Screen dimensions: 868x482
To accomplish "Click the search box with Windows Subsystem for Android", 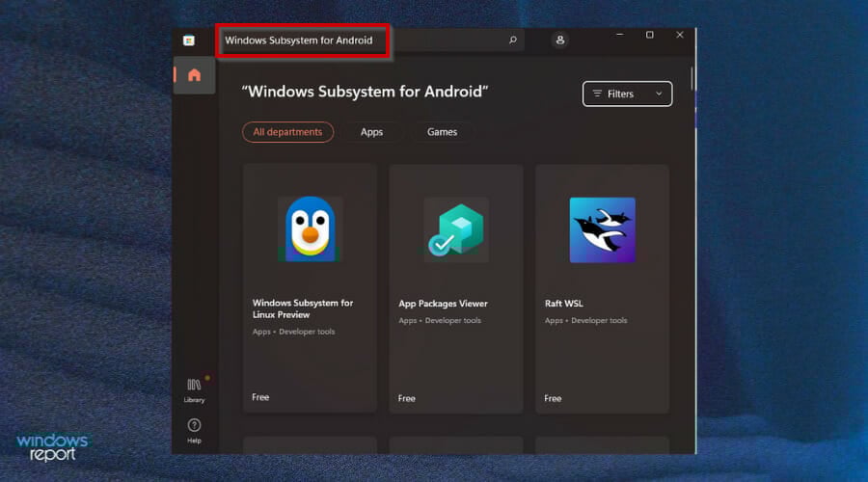I will pos(373,40).
